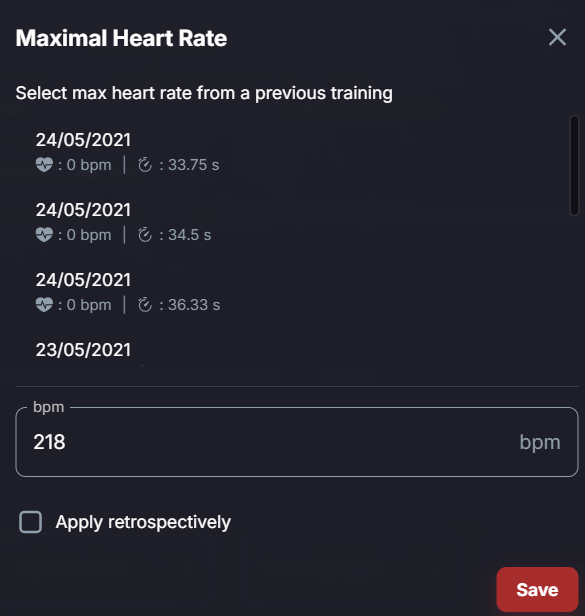This screenshot has height=616, width=585.
Task: Click stopwatch icon next to 36.33 s
Action: 145,305
